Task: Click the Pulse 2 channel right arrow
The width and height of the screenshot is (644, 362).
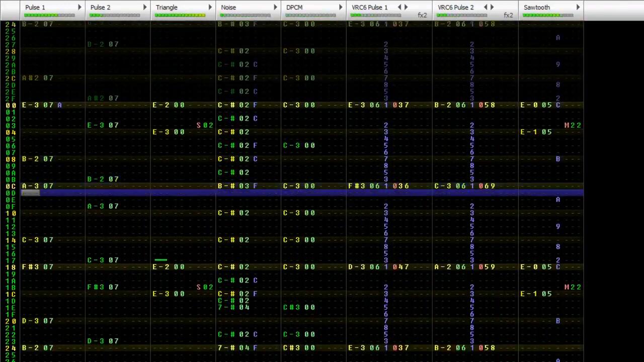Action: pos(145,8)
